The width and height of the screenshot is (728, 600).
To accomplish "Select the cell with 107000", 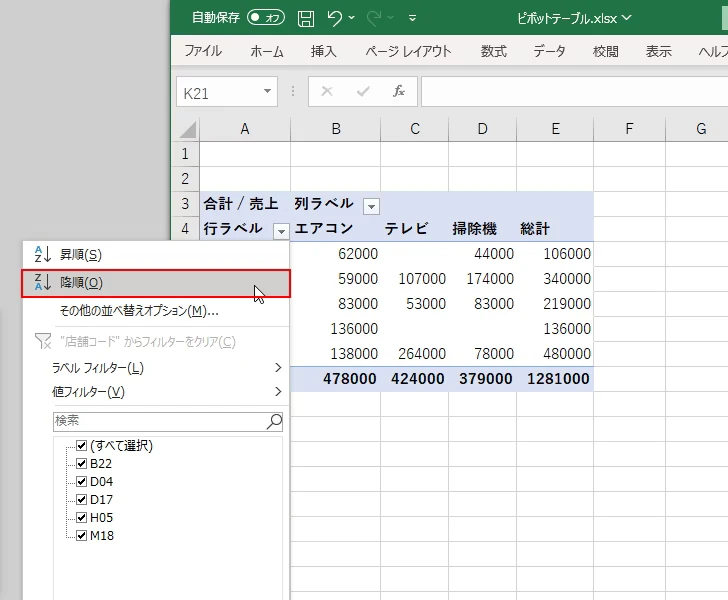I will coord(414,279).
